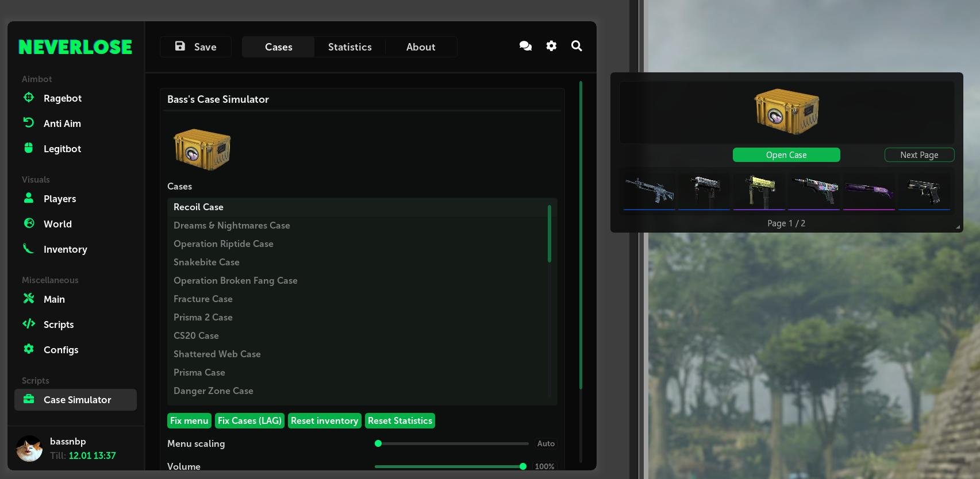980x479 pixels.
Task: Click Reset inventory button
Action: 324,420
